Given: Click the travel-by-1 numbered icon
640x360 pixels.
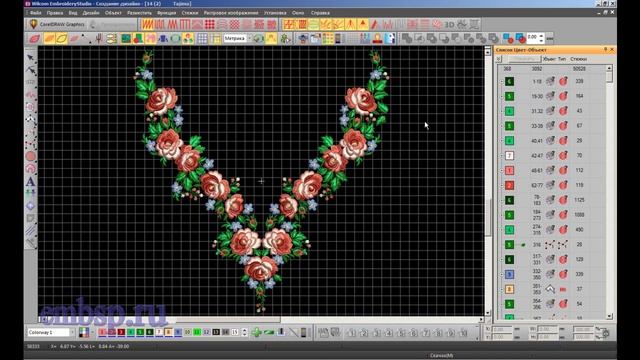Looking at the screenshot, I should (x=351, y=333).
